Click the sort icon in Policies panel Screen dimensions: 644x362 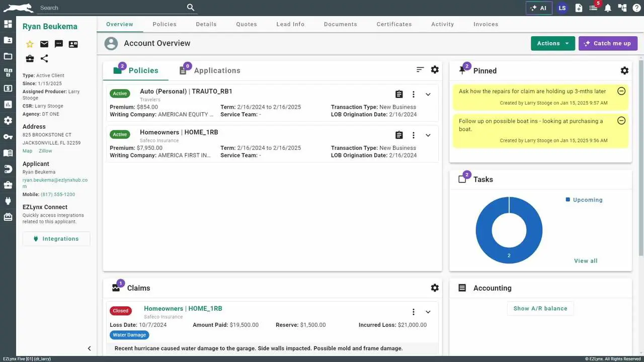click(420, 70)
